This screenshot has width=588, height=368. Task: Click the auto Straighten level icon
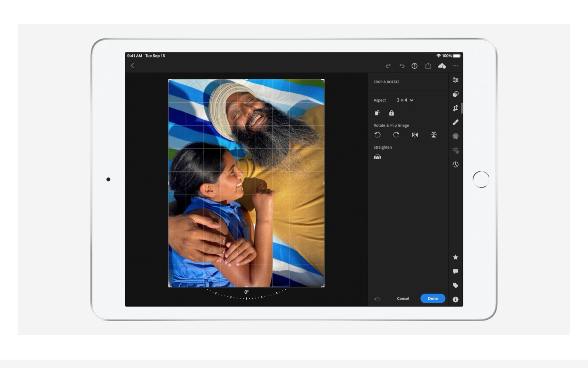coord(377,157)
